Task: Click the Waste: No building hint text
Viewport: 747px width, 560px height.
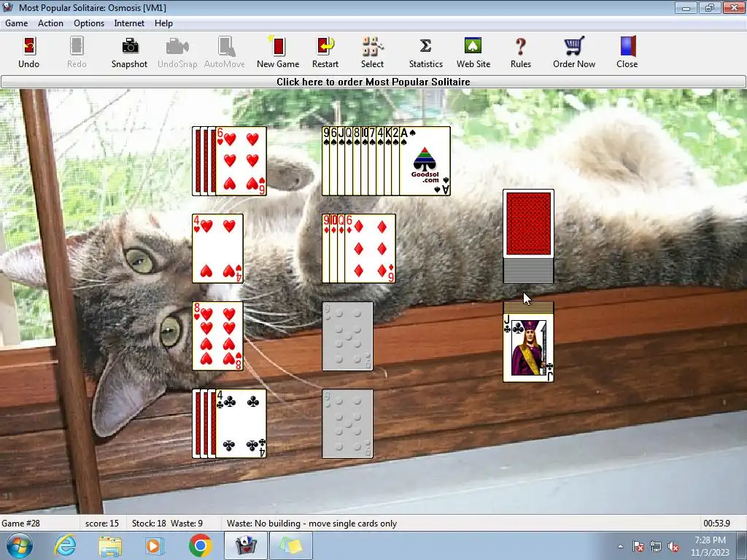Action: coord(311,524)
